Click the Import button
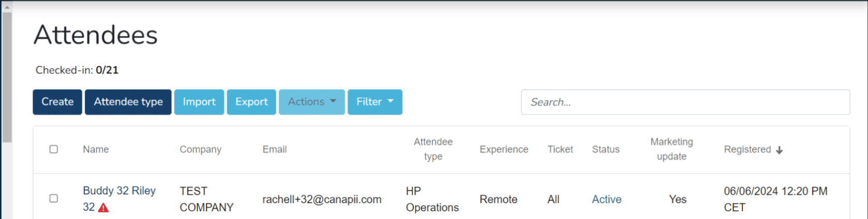Viewport: 868px width, 219px height. tap(199, 102)
